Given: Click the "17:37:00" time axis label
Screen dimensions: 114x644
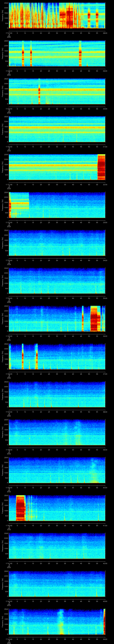Looking at the screenshot, I should point(9,412).
